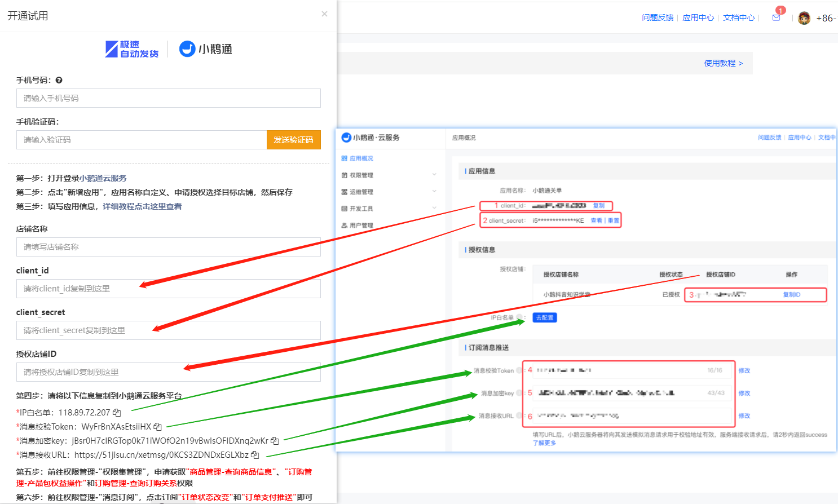The width and height of the screenshot is (838, 504).
Task: Click the 店铺名称 input field
Action: click(168, 247)
